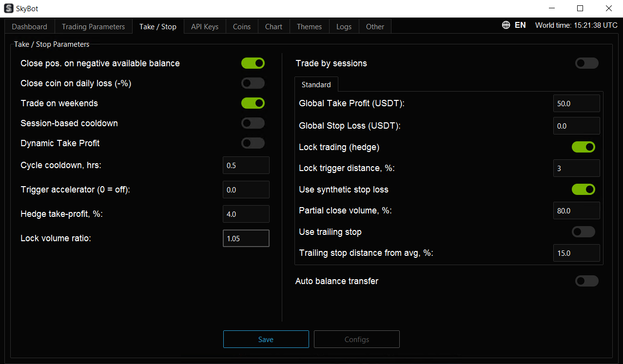623x364 pixels.
Task: Focus Global Take Profit (USDT) field
Action: tap(577, 104)
